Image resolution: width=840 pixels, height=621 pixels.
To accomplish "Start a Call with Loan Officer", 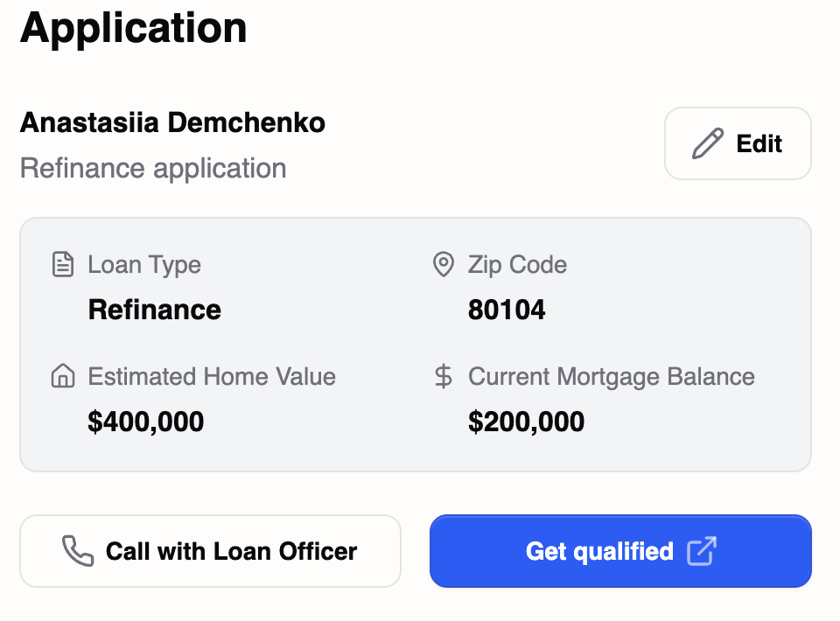I will [x=210, y=551].
